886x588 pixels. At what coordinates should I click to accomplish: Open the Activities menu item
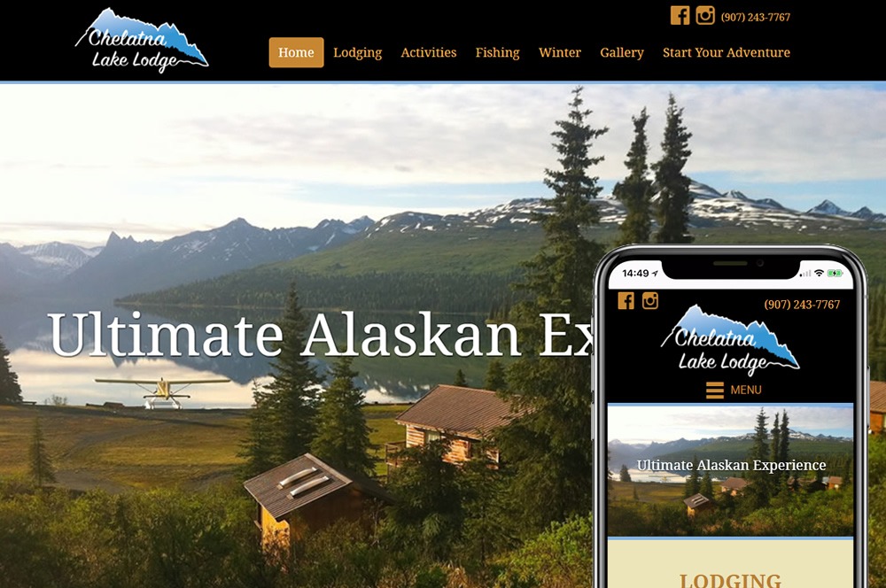[x=428, y=52]
